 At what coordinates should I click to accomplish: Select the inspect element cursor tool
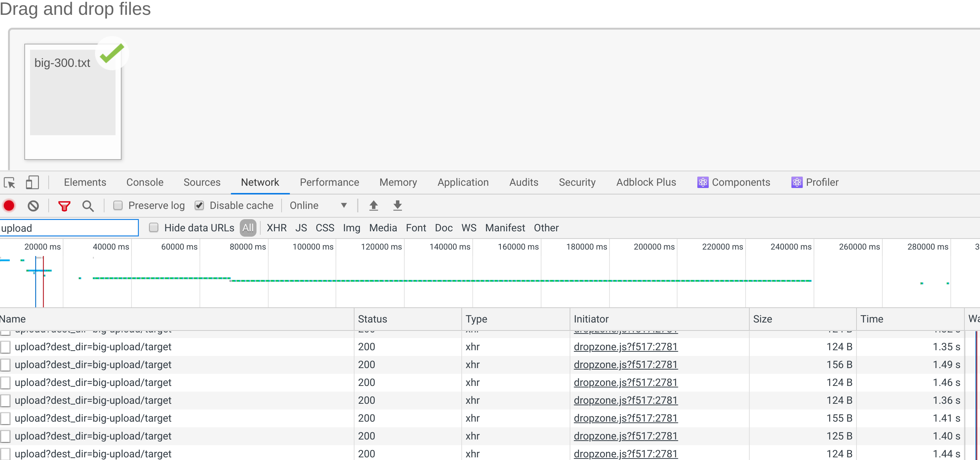pyautogui.click(x=9, y=182)
